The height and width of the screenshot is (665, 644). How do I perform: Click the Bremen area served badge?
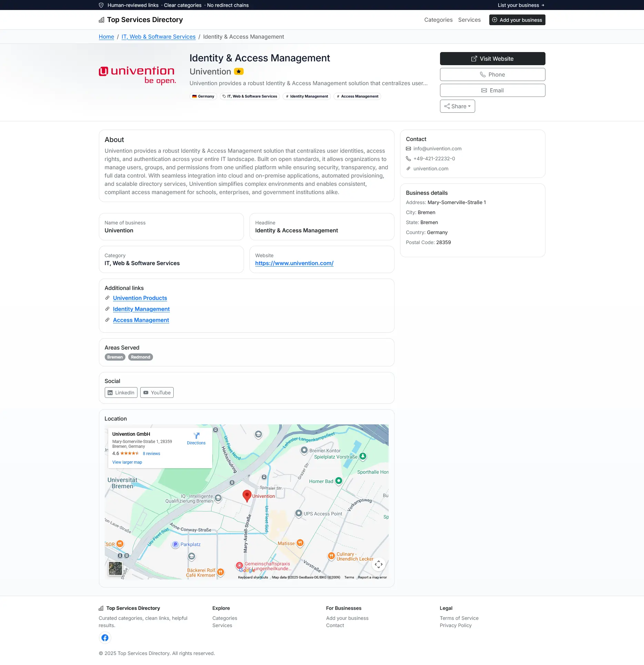click(115, 357)
